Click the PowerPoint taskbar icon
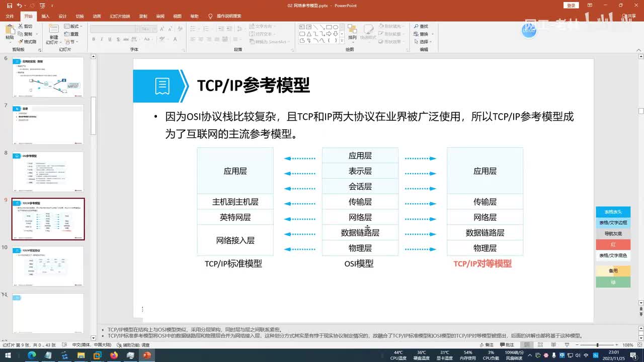 coord(147,355)
